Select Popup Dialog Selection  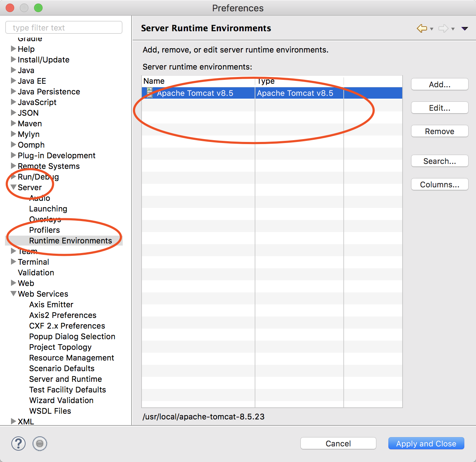(72, 336)
